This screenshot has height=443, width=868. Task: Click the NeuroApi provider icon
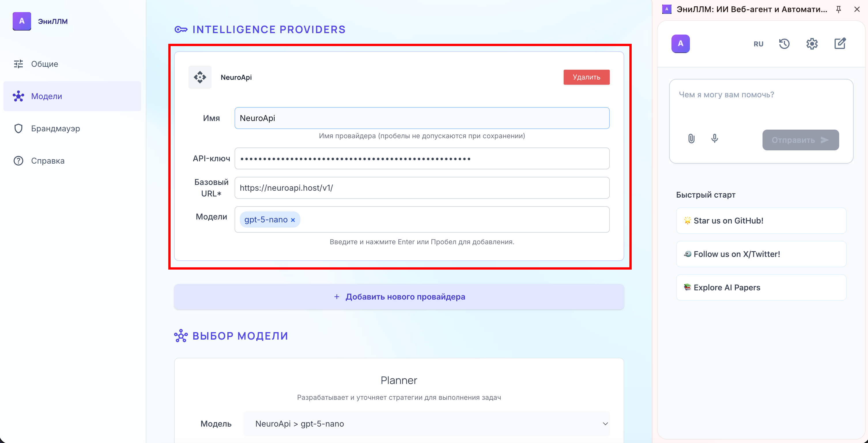pos(200,77)
